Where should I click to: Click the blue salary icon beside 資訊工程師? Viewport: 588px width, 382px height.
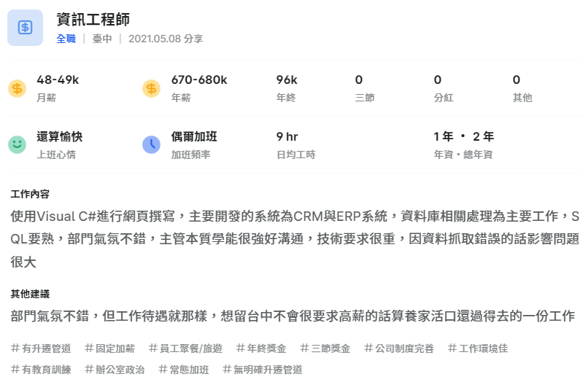[x=25, y=28]
